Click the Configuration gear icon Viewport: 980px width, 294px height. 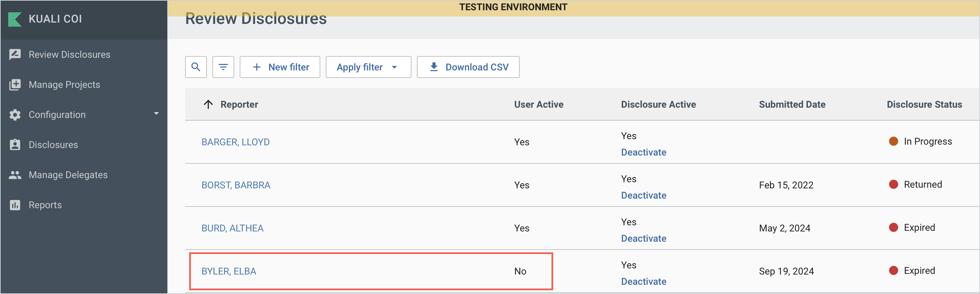15,115
